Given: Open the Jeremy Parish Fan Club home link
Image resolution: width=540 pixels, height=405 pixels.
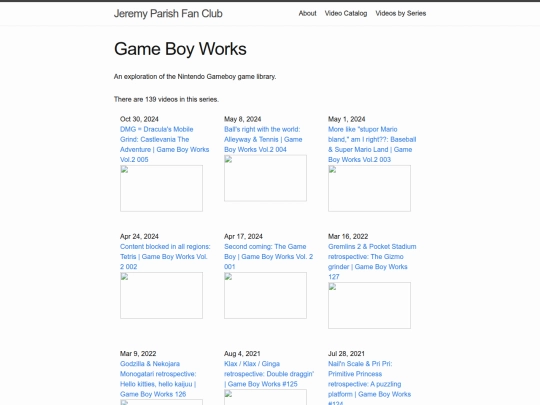Looking at the screenshot, I should tap(168, 13).
